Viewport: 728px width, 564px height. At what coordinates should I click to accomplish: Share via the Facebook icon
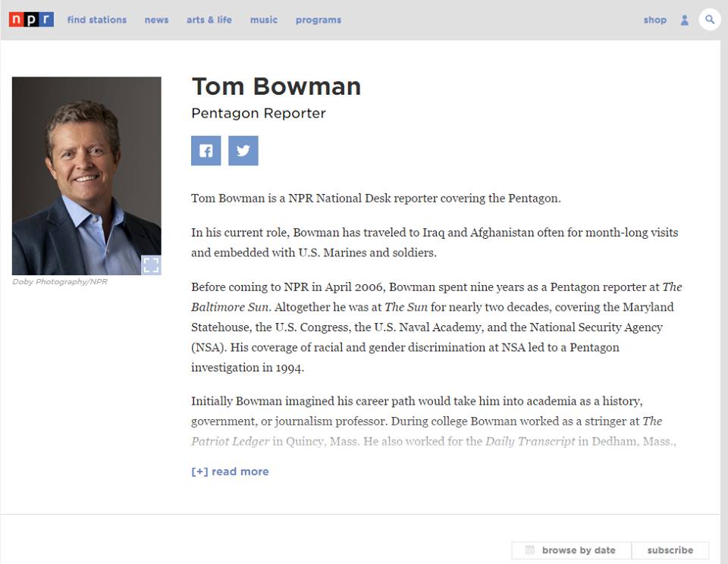pos(206,150)
